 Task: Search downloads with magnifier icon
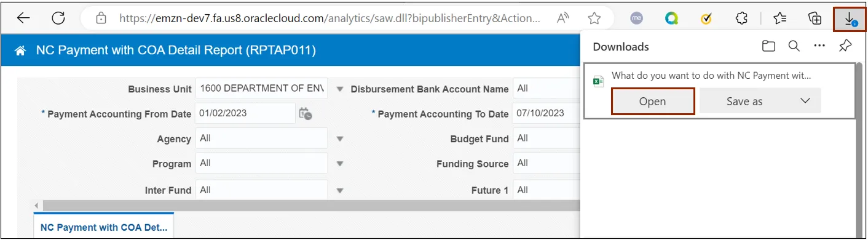click(794, 46)
